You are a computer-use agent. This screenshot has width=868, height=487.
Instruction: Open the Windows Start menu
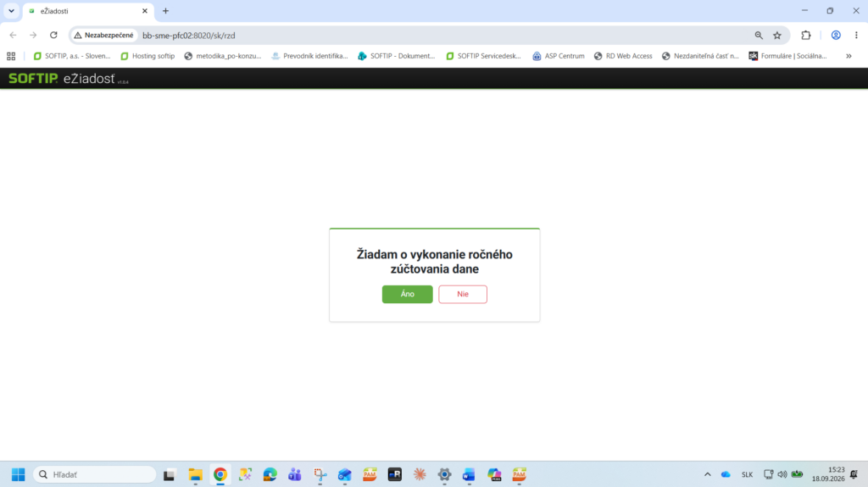(19, 474)
